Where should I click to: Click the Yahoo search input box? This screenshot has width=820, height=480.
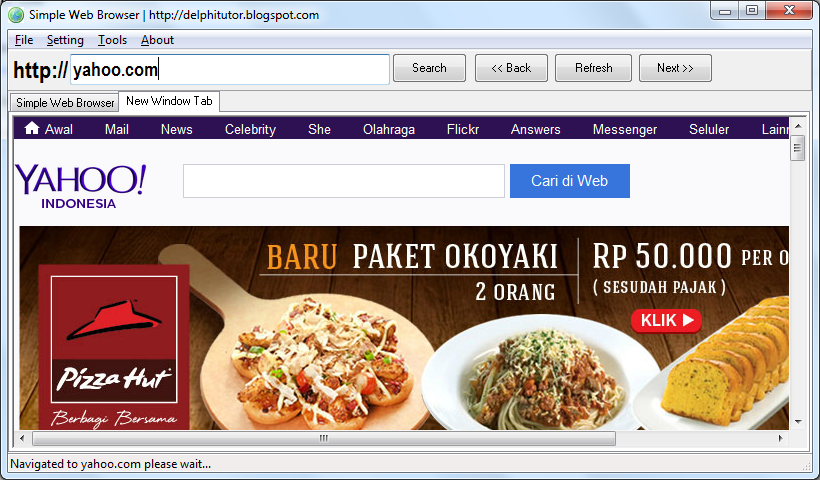(x=344, y=181)
